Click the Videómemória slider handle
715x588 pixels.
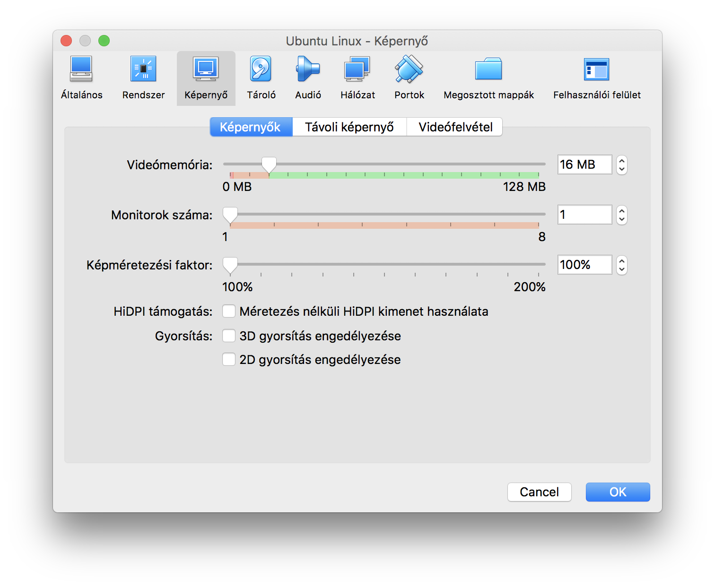point(269,165)
